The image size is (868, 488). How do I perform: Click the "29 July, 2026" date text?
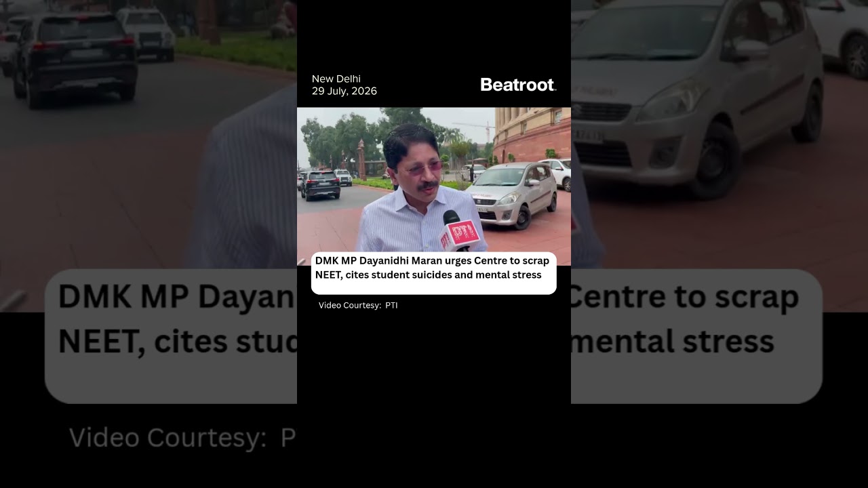(344, 91)
